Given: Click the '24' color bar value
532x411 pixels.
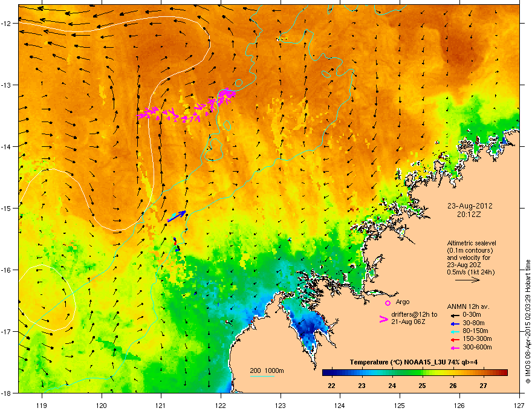Looking at the screenshot, I should click(x=392, y=386).
